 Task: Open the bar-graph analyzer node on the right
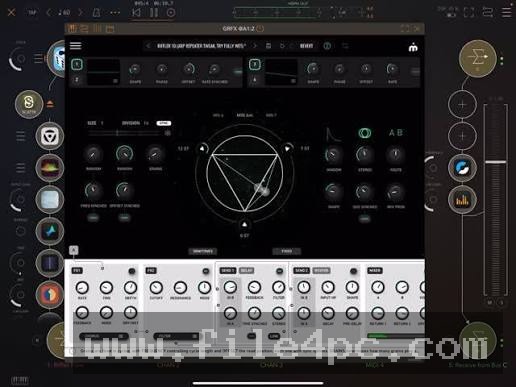click(x=462, y=200)
